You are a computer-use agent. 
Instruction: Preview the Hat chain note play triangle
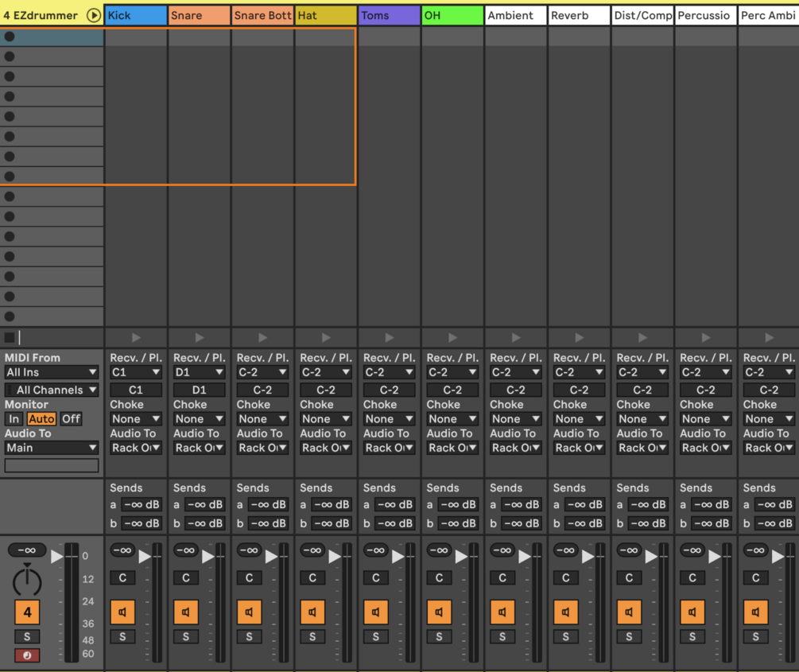[x=326, y=337]
